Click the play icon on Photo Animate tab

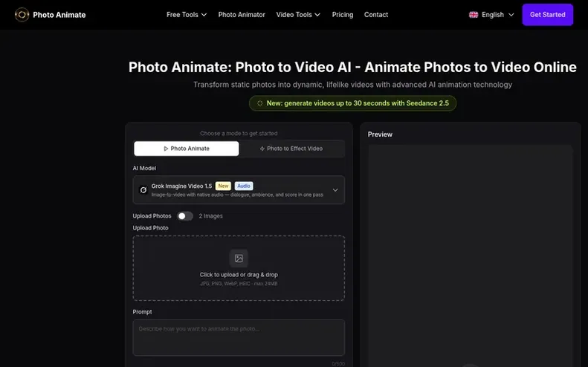point(166,149)
